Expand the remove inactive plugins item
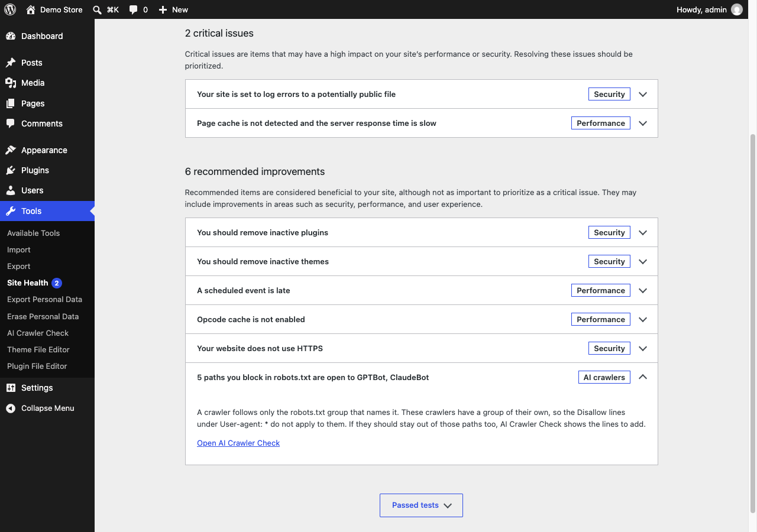This screenshot has height=532, width=757. (422, 232)
